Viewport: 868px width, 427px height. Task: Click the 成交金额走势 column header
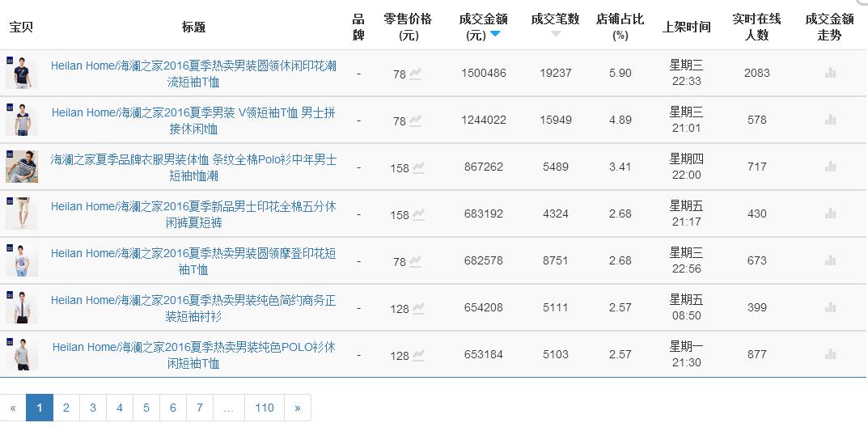[x=830, y=27]
